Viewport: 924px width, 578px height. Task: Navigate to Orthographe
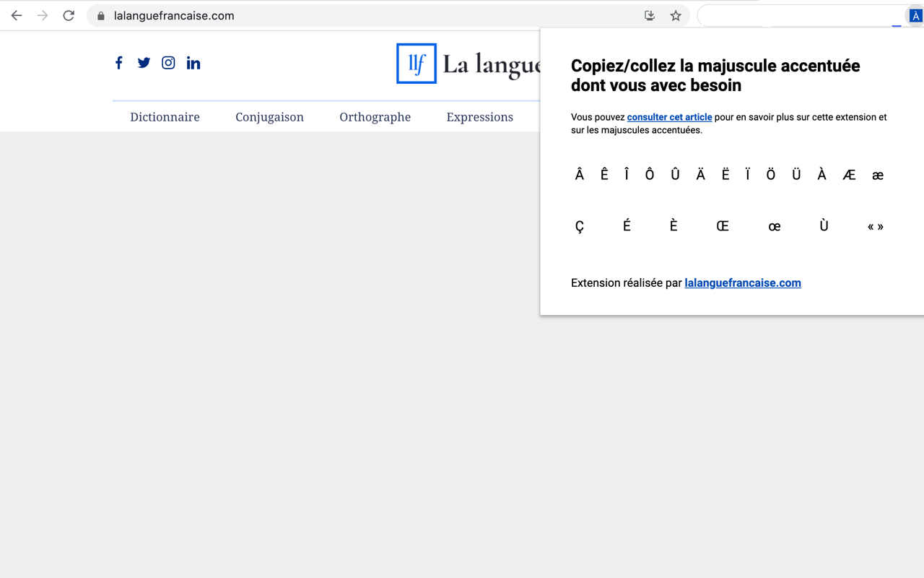click(x=375, y=116)
